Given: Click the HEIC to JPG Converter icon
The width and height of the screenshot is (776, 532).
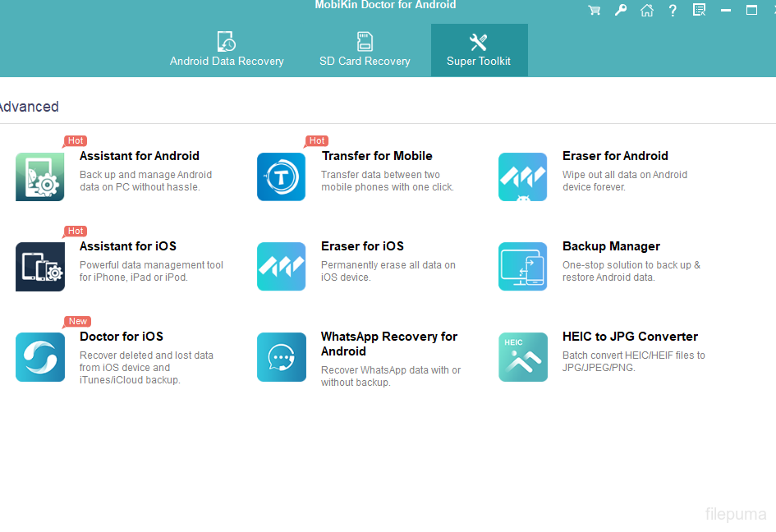Looking at the screenshot, I should (x=522, y=357).
